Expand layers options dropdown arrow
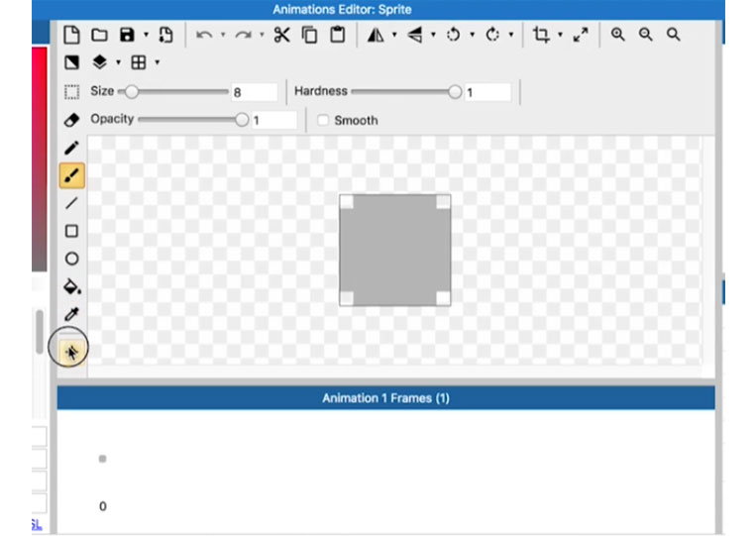Viewport: 756px width, 536px height. tap(118, 62)
